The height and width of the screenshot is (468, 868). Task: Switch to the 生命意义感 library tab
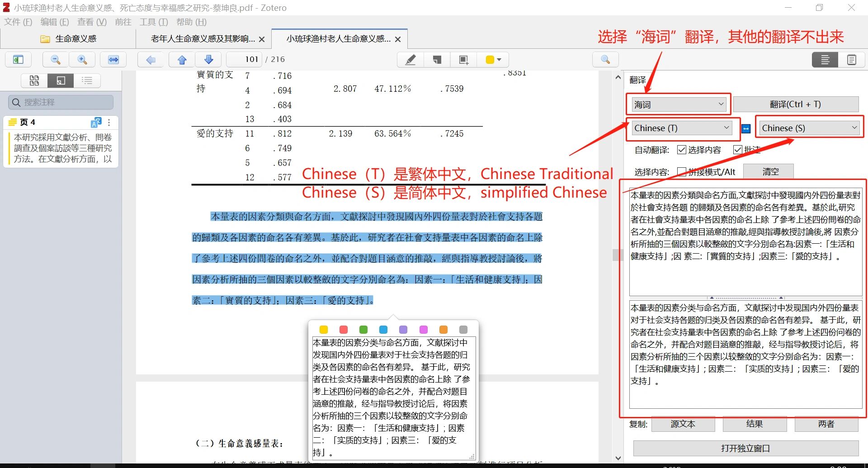coord(69,39)
